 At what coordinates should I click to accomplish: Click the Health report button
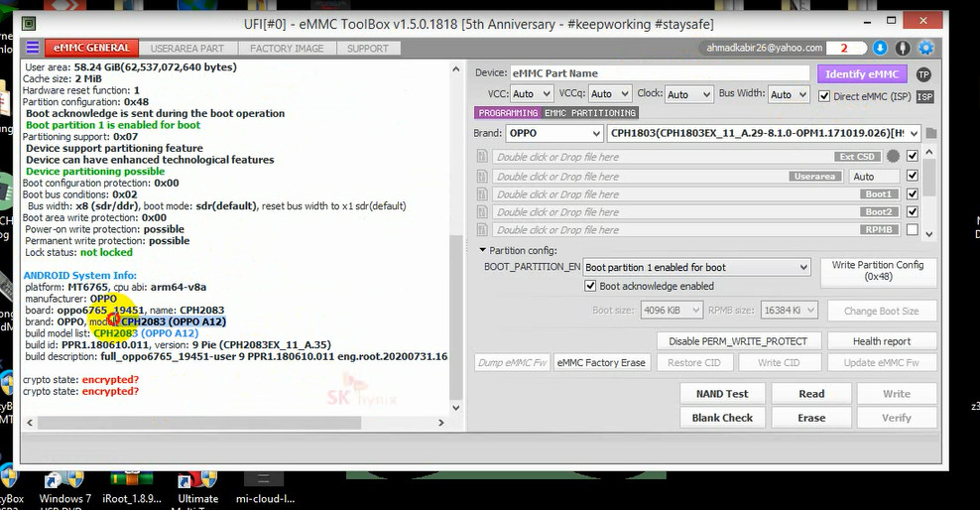882,341
